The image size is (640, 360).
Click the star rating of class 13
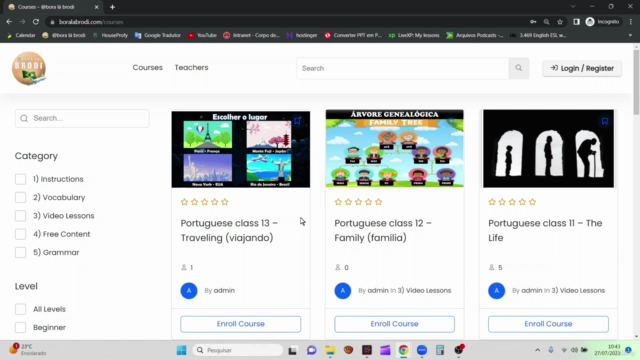[x=204, y=202]
